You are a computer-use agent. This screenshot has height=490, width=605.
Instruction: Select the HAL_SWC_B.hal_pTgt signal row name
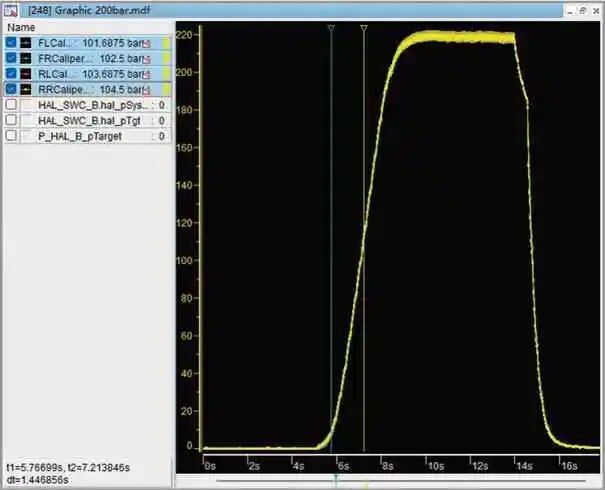pos(89,121)
